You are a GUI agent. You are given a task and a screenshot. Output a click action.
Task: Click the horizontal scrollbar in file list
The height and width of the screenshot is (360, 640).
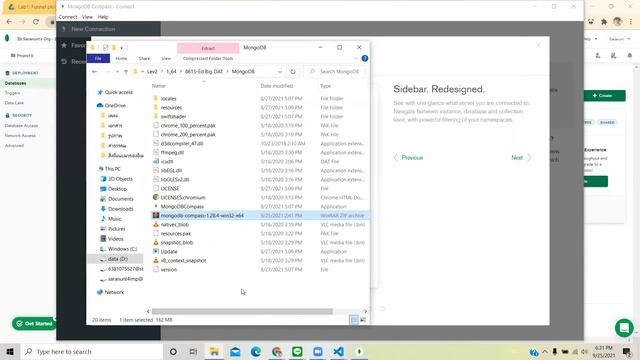[242, 311]
